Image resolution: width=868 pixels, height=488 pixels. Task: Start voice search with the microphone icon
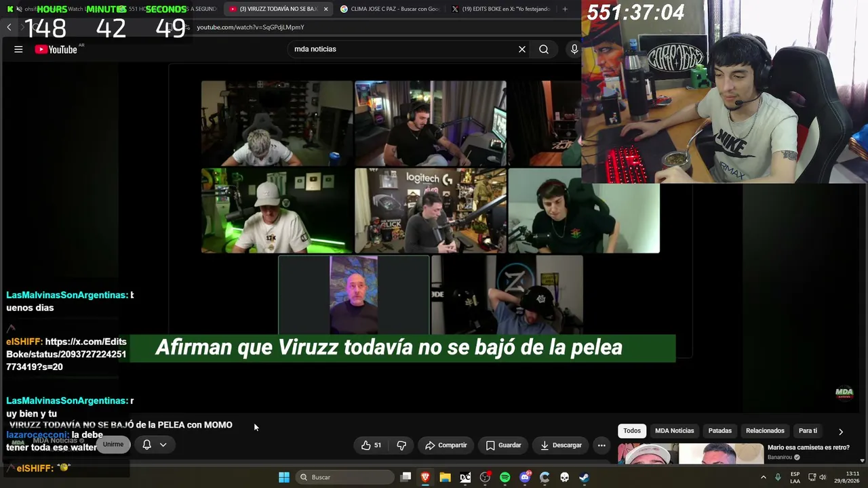click(574, 49)
